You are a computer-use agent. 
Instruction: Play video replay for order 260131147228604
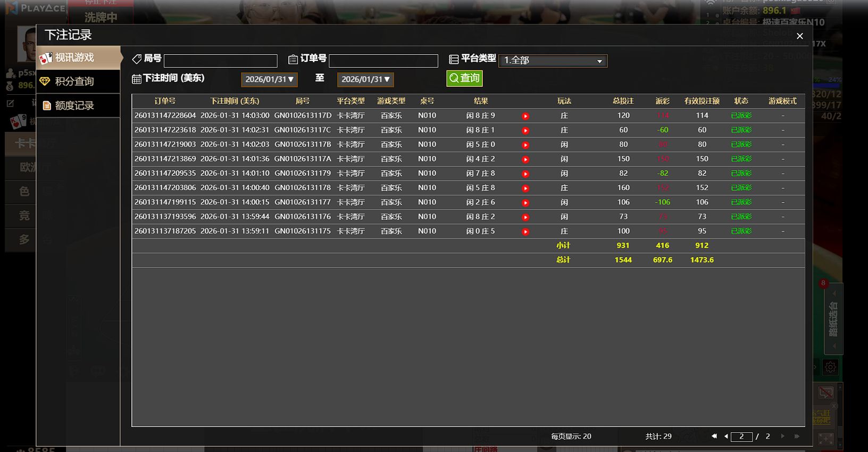(x=525, y=116)
